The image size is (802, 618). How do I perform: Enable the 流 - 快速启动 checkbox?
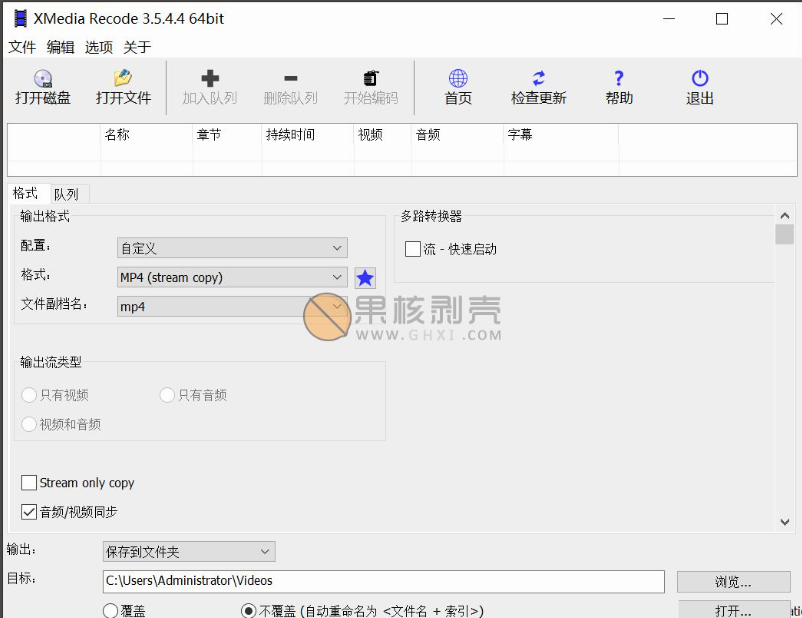pos(413,249)
